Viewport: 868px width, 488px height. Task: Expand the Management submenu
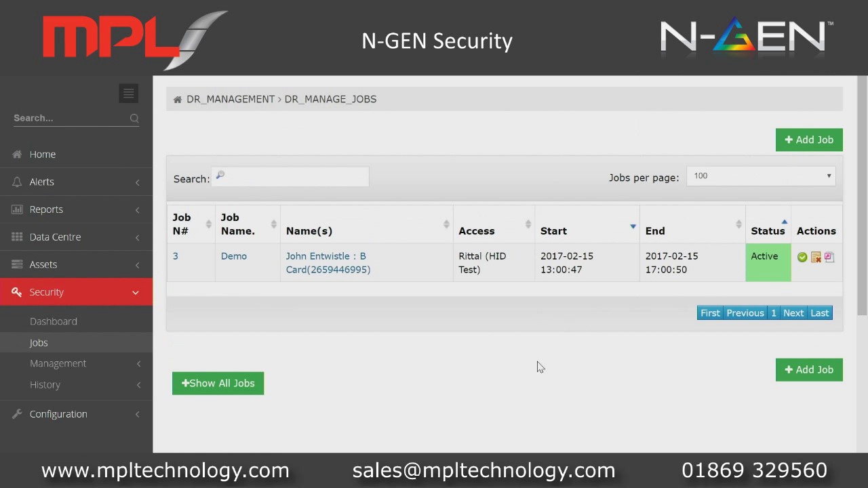[58, 363]
